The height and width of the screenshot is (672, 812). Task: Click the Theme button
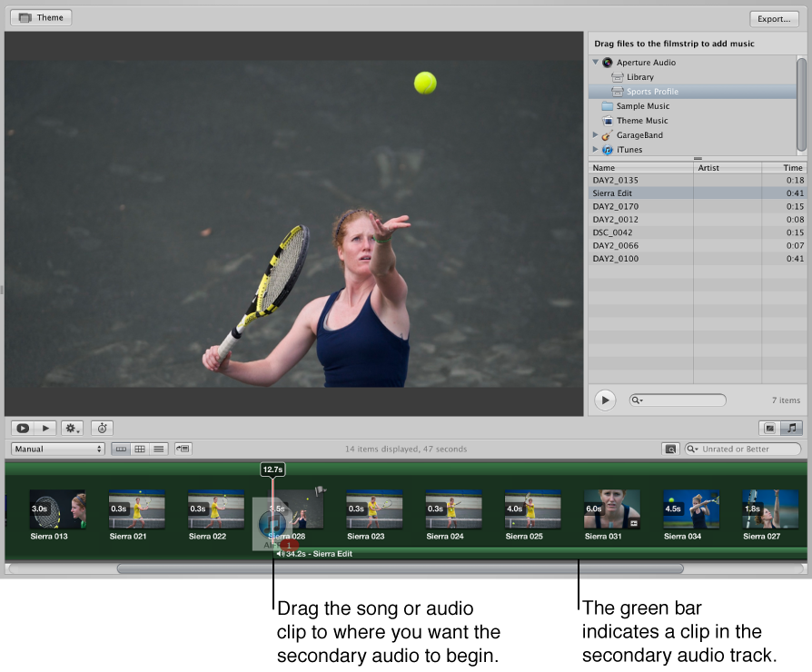(x=40, y=16)
